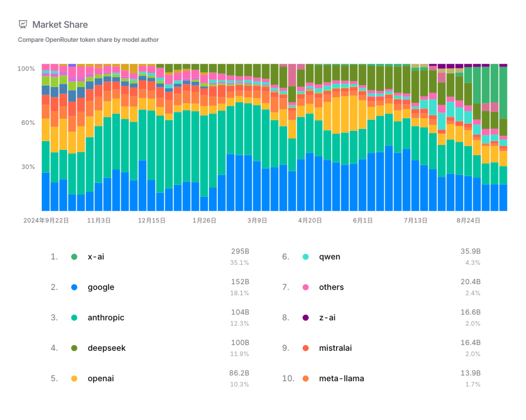Click the 100% y-axis label
Viewport: 526px width, 420px height.
(26, 69)
